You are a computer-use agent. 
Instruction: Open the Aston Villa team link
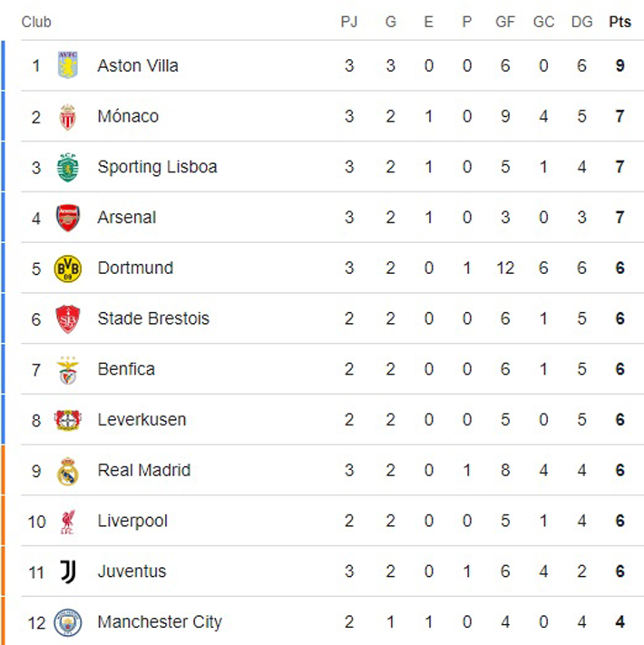(138, 65)
